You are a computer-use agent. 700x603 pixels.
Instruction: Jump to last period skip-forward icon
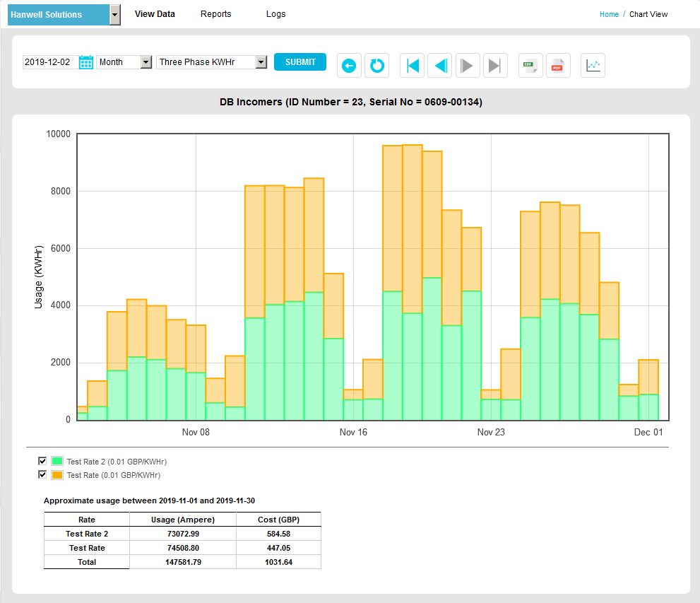(496, 66)
